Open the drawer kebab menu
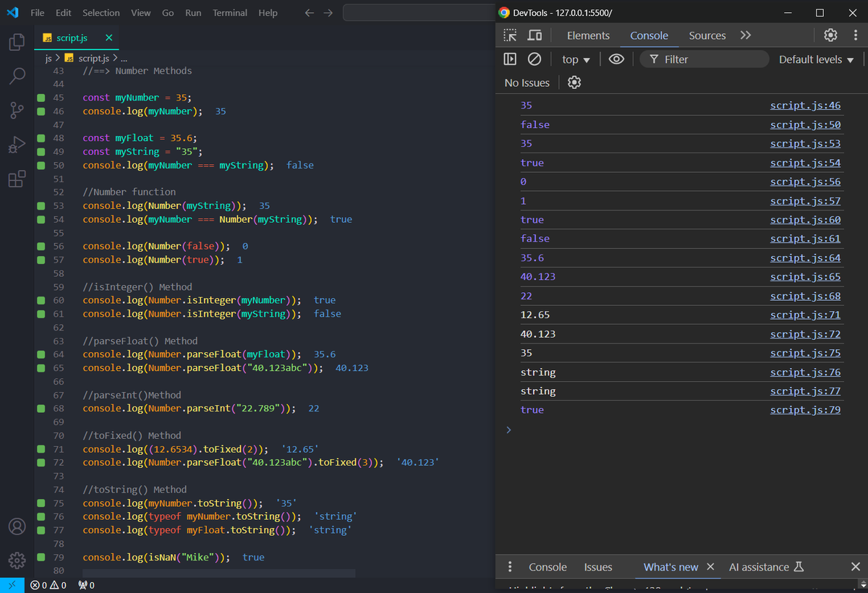The width and height of the screenshot is (868, 593). (511, 567)
